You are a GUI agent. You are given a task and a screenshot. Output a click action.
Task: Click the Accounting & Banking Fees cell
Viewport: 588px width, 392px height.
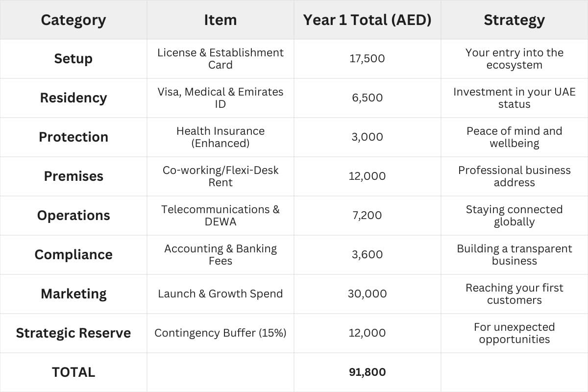(x=220, y=255)
